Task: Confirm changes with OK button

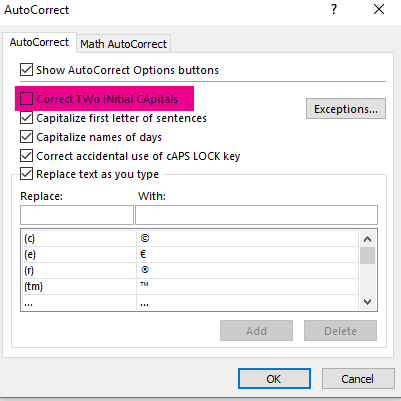Action: [274, 379]
